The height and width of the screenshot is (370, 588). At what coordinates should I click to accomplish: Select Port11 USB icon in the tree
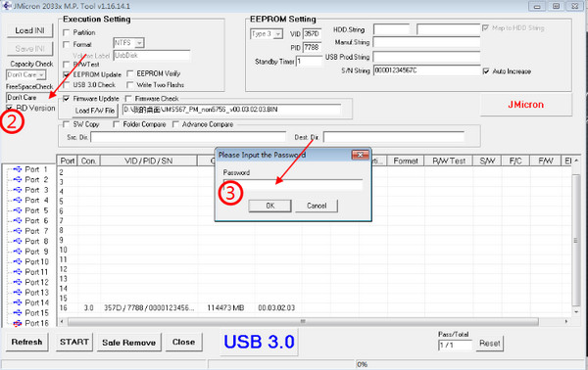click(18, 272)
